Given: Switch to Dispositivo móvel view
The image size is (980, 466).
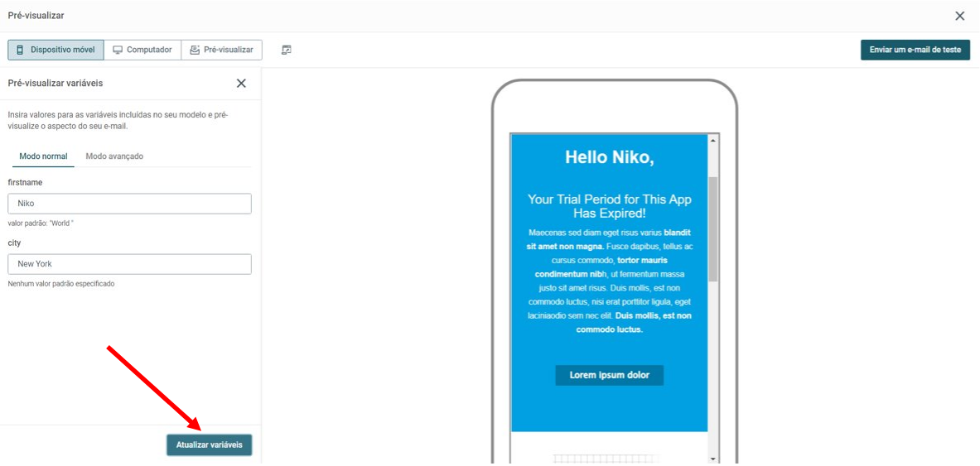Looking at the screenshot, I should pos(56,50).
